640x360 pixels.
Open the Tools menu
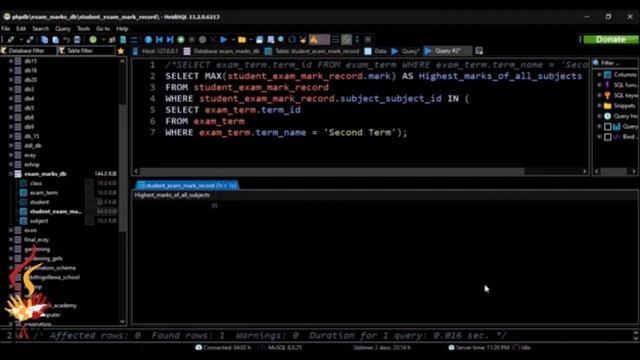pos(83,29)
